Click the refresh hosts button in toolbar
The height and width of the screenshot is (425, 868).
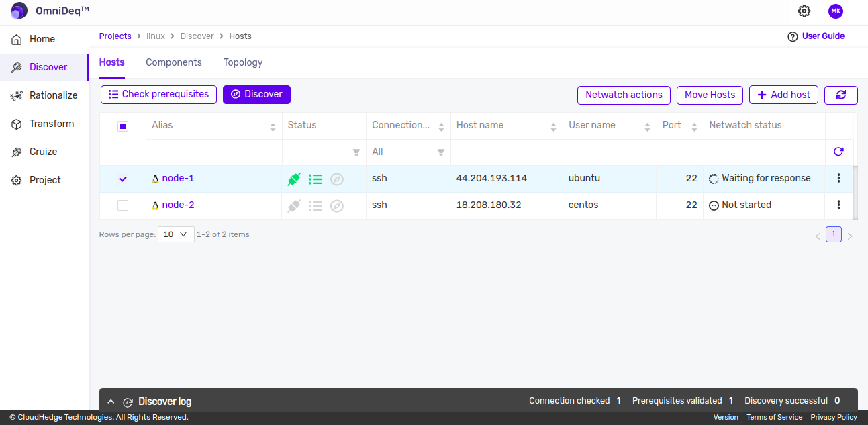tap(841, 95)
